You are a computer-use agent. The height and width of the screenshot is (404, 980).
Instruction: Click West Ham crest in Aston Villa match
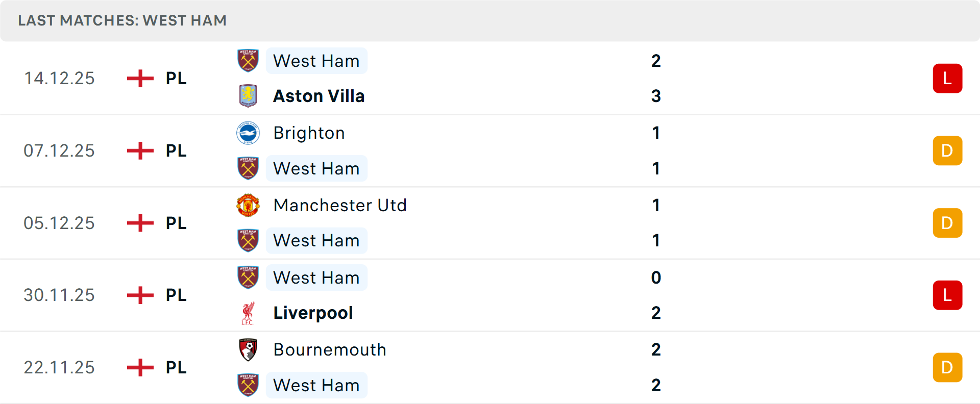(x=248, y=61)
